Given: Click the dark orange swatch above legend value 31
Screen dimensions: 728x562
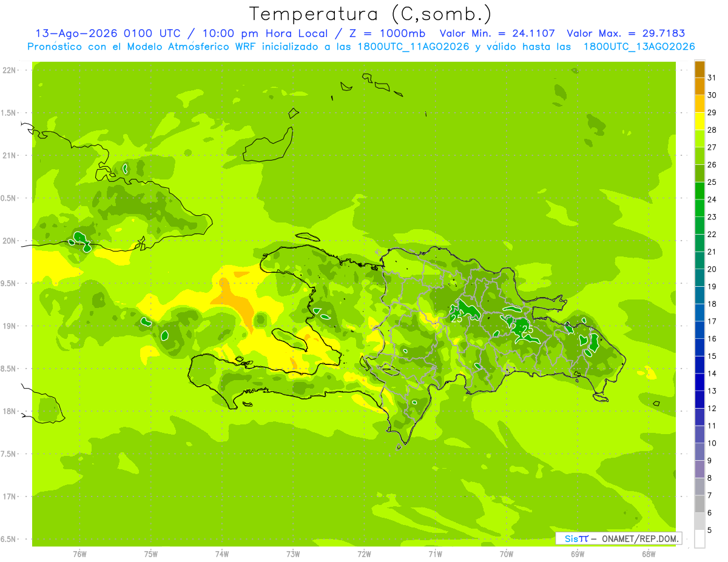Looking at the screenshot, I should (699, 70).
